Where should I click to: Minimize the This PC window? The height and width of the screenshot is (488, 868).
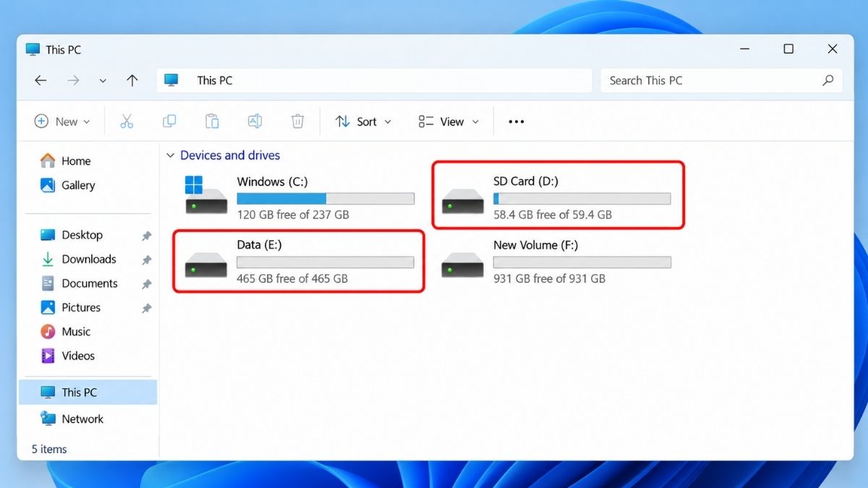click(745, 49)
